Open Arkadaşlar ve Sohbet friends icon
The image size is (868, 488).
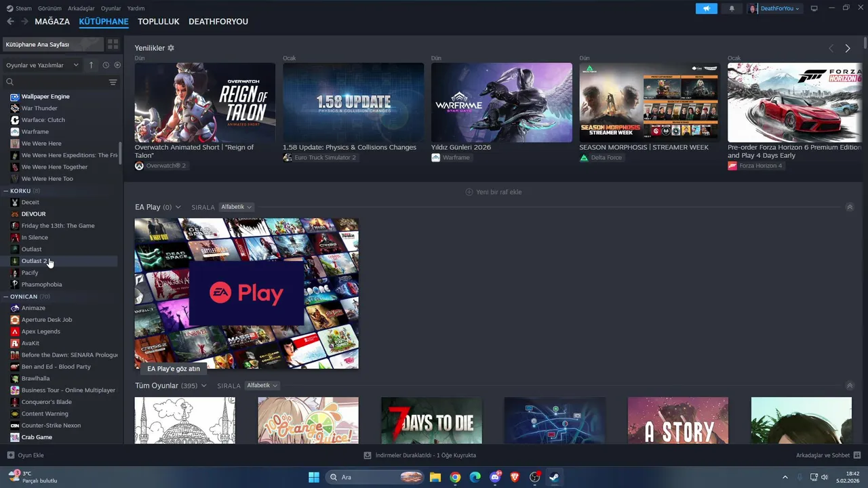[x=857, y=455]
